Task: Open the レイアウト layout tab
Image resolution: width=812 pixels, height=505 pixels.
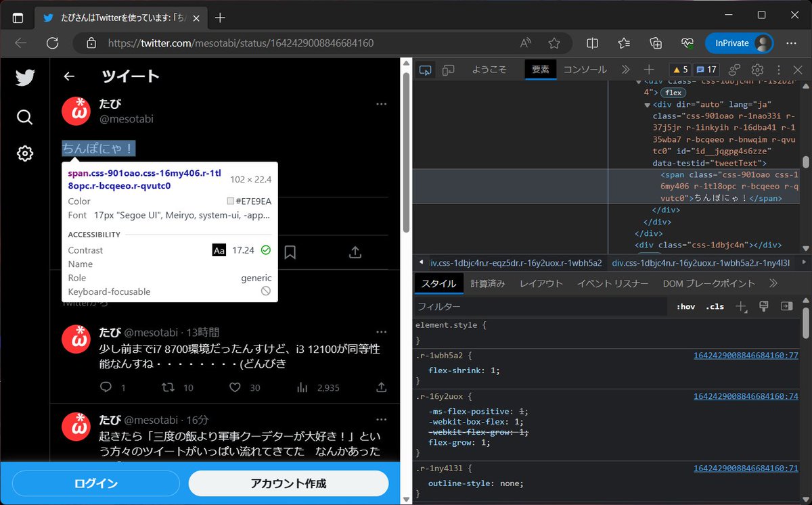Action: (541, 284)
